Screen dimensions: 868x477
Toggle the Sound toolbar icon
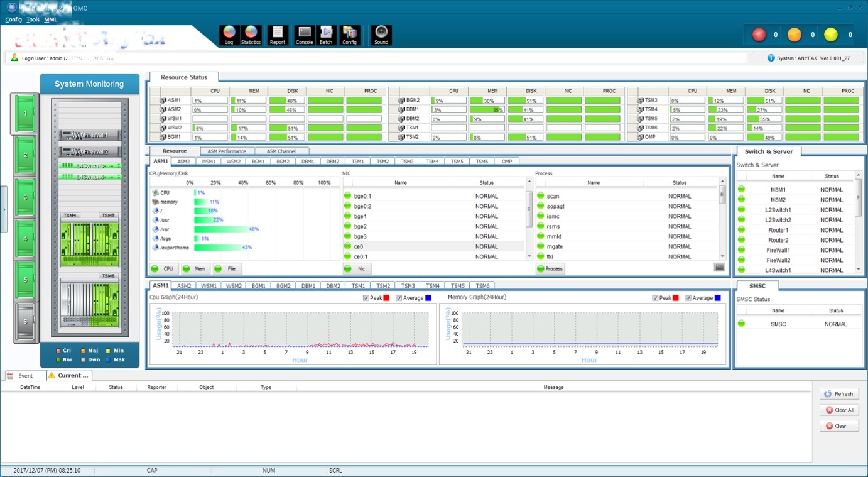[381, 35]
